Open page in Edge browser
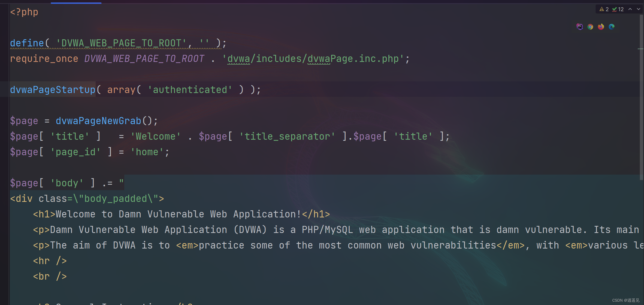Screen dimensions: 644x305 612,26
